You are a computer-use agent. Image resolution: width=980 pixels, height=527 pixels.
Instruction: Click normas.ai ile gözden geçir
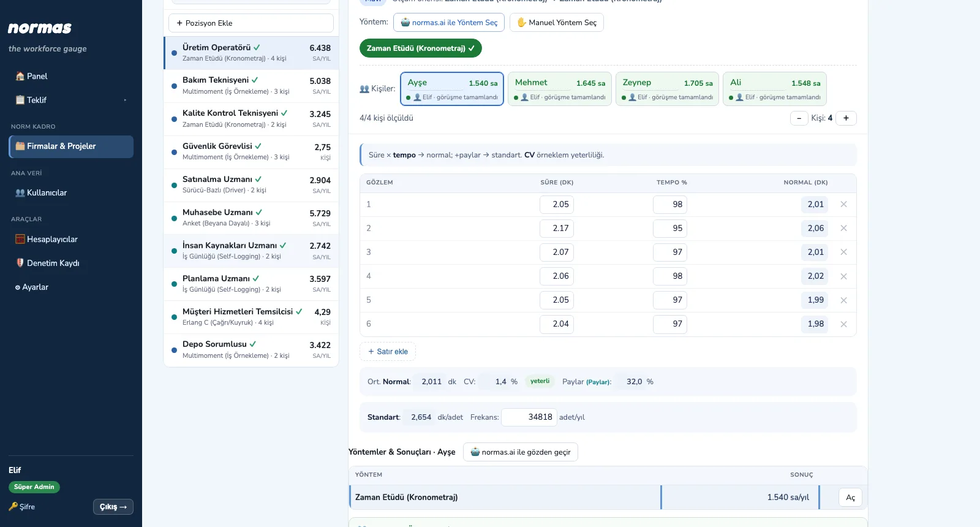coord(521,452)
